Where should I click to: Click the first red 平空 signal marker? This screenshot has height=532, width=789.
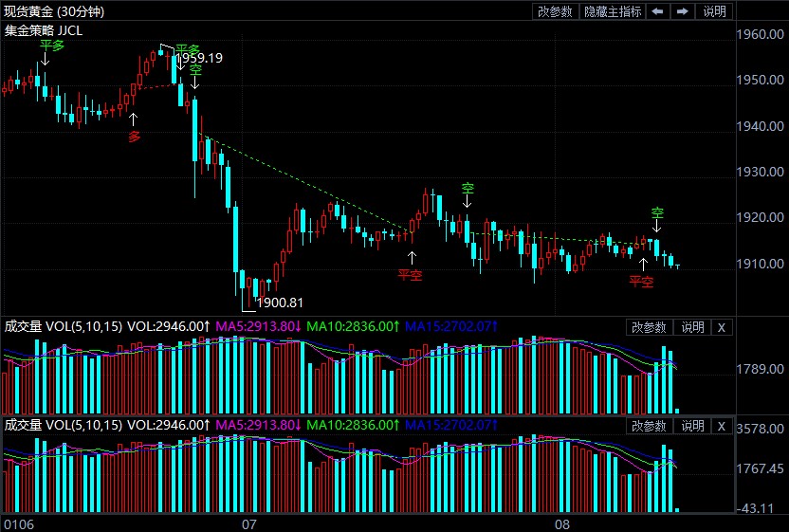pyautogui.click(x=410, y=275)
